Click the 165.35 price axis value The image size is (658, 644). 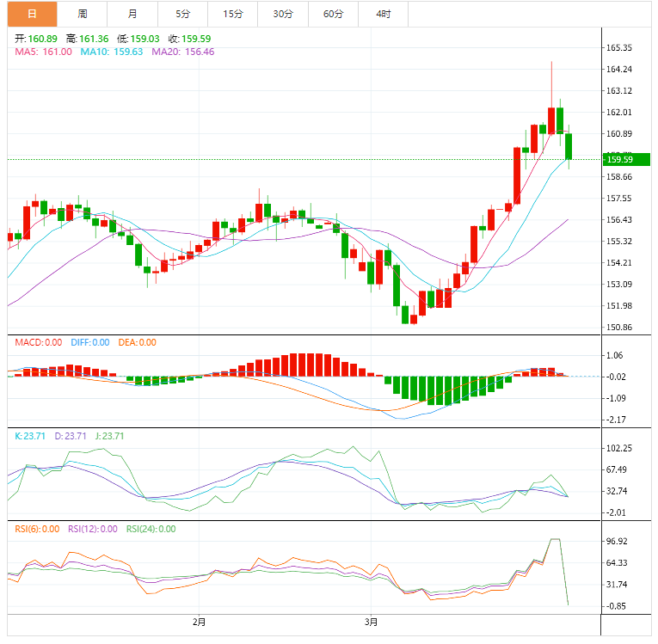pos(619,48)
